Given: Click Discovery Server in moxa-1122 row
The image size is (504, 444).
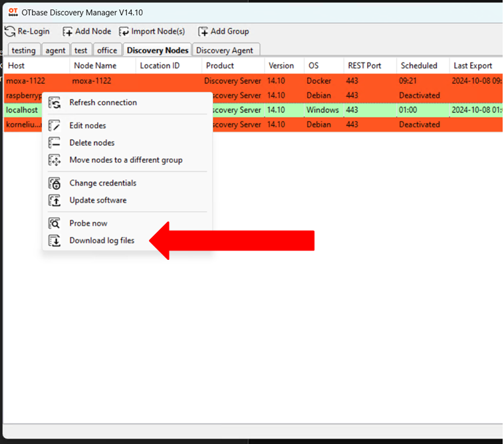Looking at the screenshot, I should (233, 80).
